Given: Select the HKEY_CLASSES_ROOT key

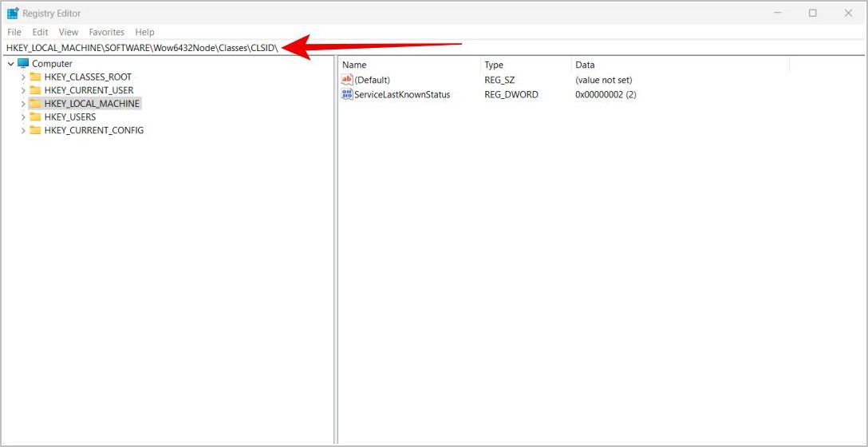Looking at the screenshot, I should click(88, 77).
